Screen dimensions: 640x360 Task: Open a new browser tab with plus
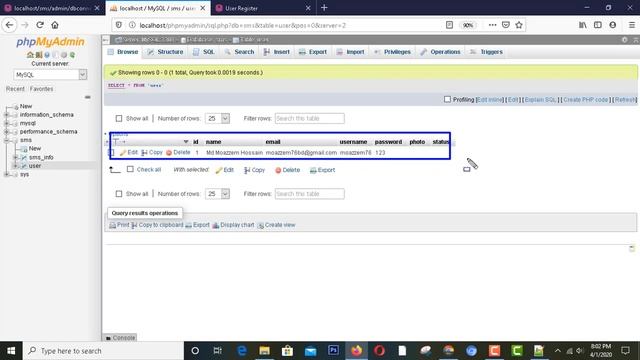coord(324,8)
